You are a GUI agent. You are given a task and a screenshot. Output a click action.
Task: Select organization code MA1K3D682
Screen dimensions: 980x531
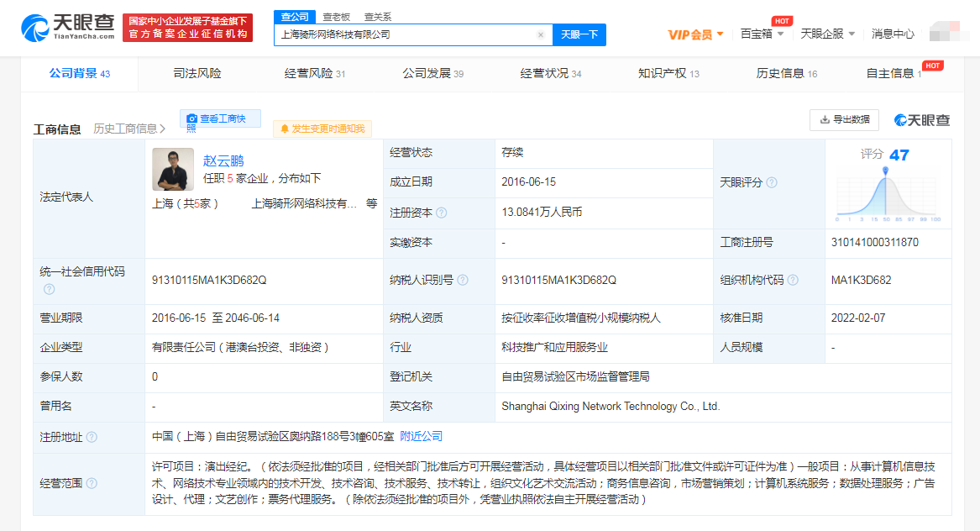(861, 280)
